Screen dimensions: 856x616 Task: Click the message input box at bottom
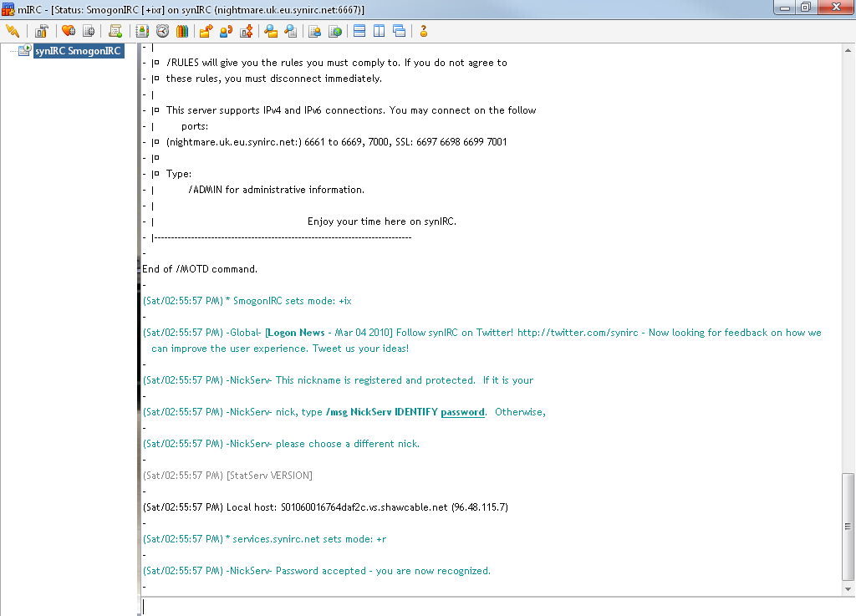click(492, 607)
